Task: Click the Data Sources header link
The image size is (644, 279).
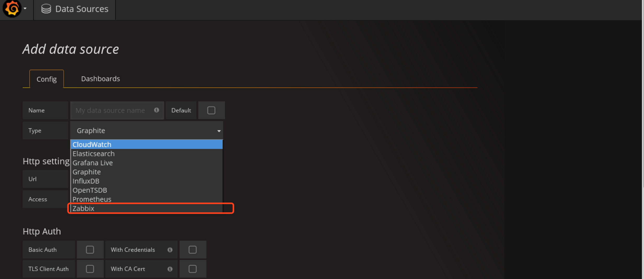Action: coord(82,9)
